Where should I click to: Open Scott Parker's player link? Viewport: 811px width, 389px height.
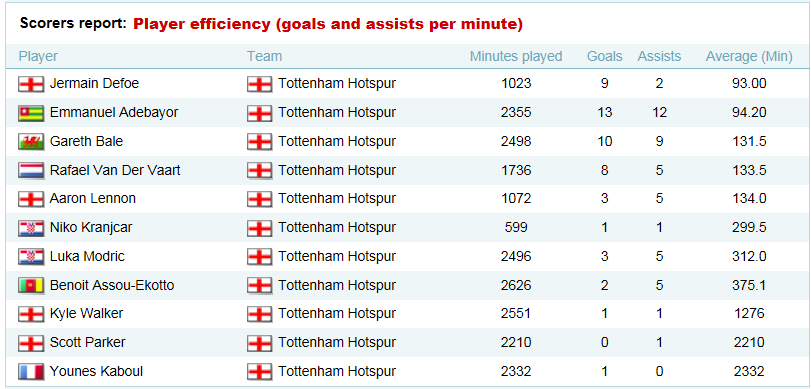pos(87,342)
